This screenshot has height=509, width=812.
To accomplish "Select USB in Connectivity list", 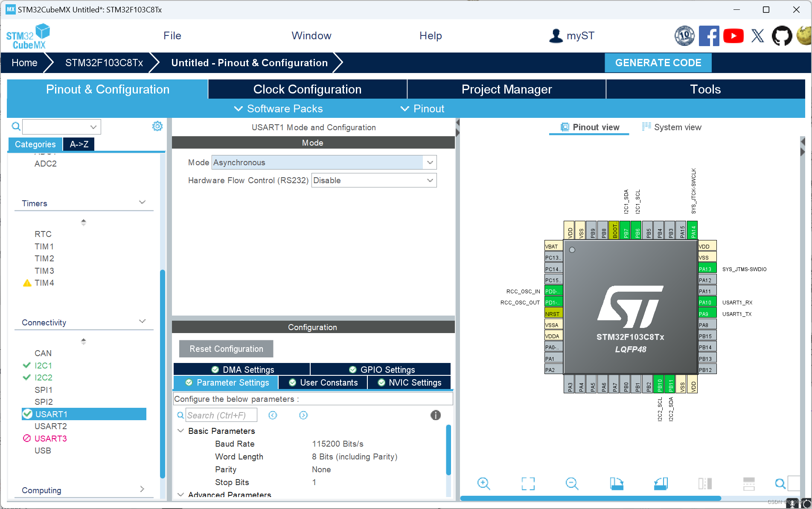I will point(43,450).
